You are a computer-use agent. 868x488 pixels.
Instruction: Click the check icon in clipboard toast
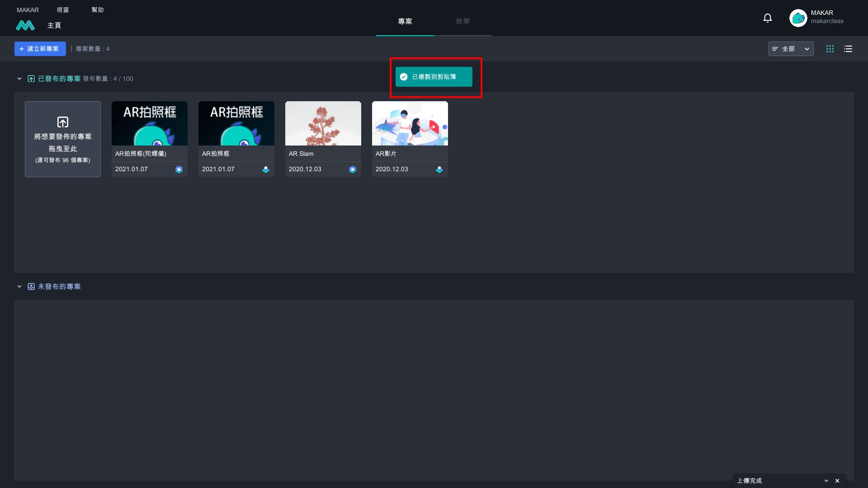click(x=404, y=77)
